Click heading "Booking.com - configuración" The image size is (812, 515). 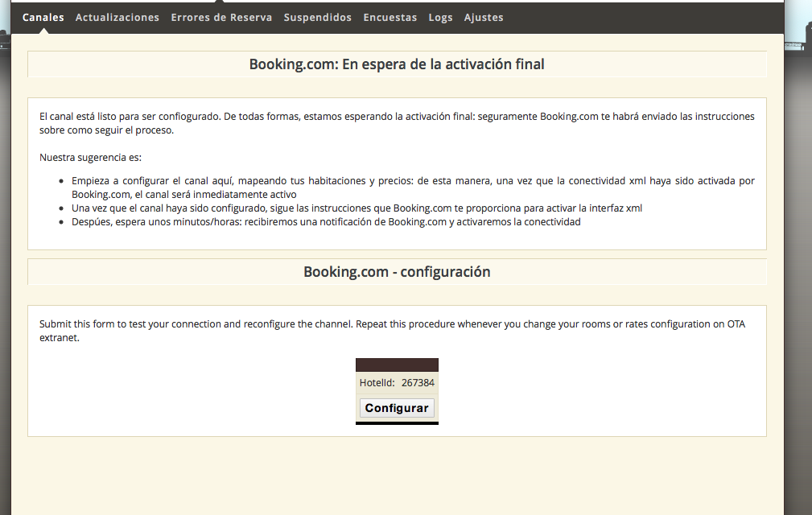(x=397, y=272)
